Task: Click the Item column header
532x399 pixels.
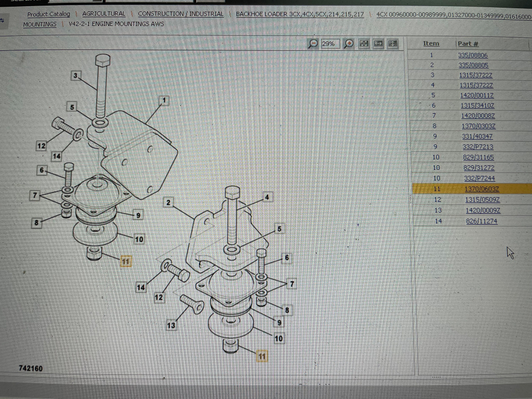Action: [x=431, y=44]
